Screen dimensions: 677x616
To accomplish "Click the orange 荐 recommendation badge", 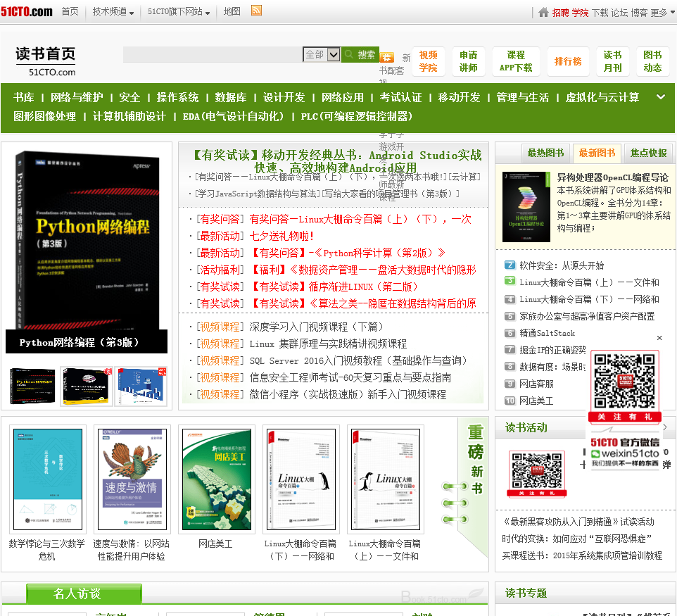I will (386, 57).
